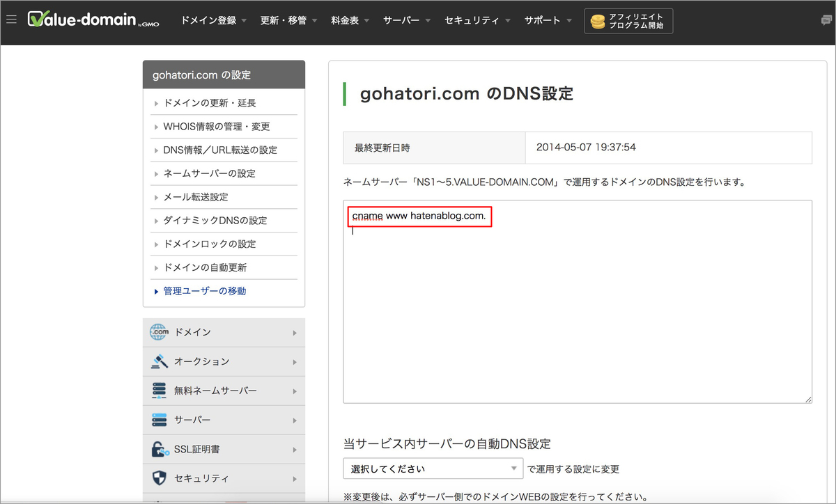This screenshot has height=504, width=836.
Task: Click the 最終更新日時 label cell
Action: click(x=435, y=148)
